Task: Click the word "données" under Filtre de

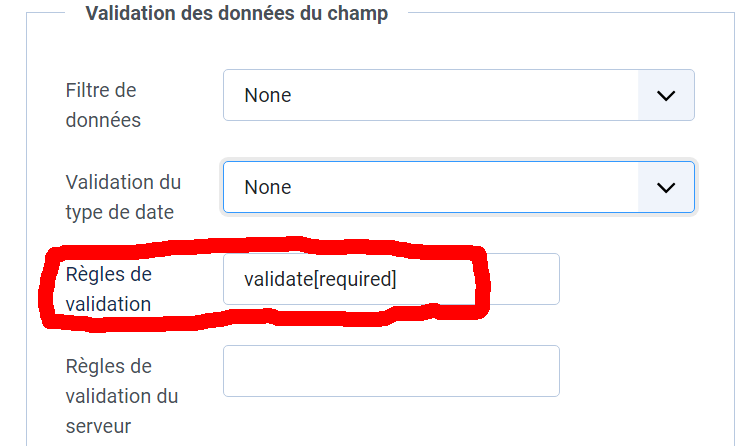Action: coord(103,120)
